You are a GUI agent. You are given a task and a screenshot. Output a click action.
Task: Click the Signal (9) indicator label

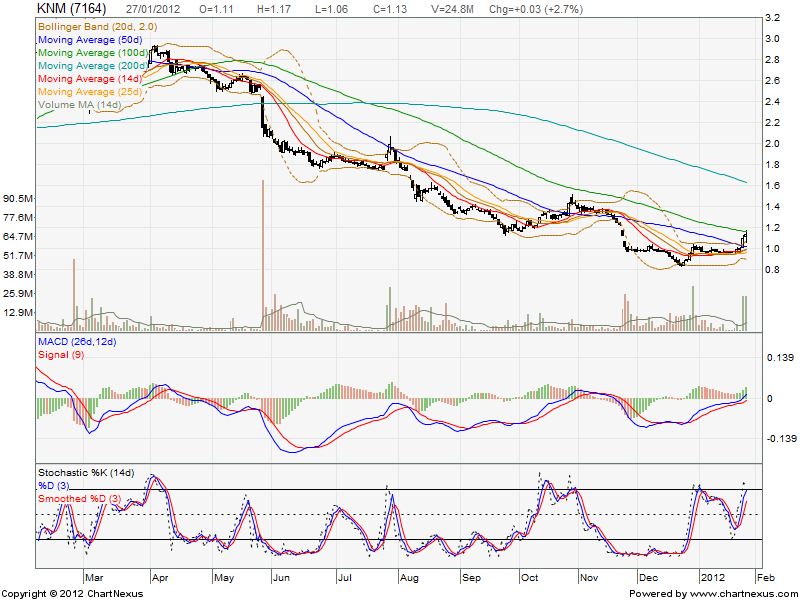click(x=61, y=355)
